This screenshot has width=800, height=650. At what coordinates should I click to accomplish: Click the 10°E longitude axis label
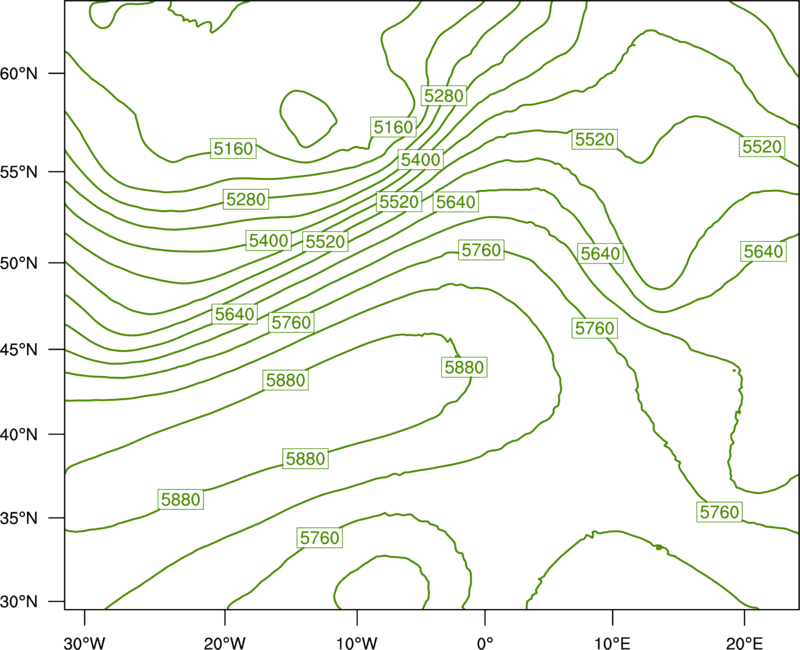(x=612, y=643)
